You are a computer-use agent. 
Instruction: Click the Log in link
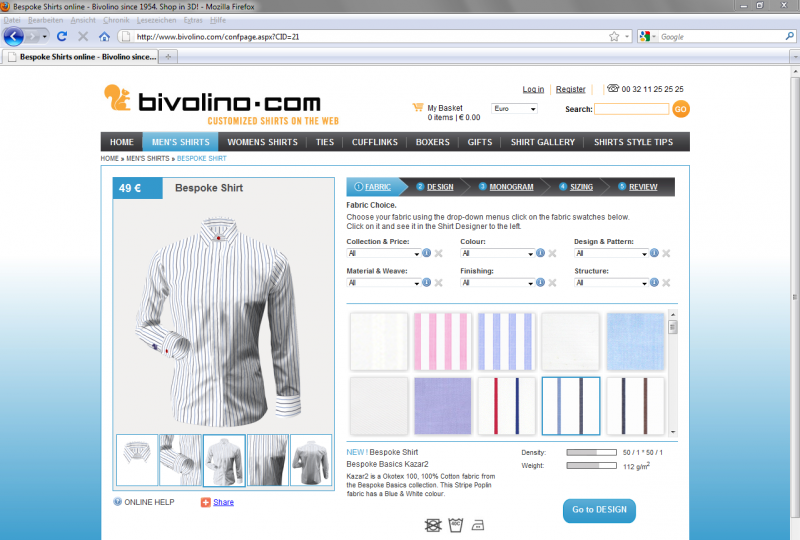click(x=533, y=89)
